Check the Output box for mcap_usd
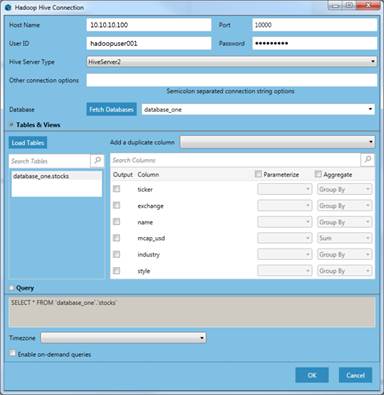Image resolution: width=384 pixels, height=395 pixels. coord(116,238)
